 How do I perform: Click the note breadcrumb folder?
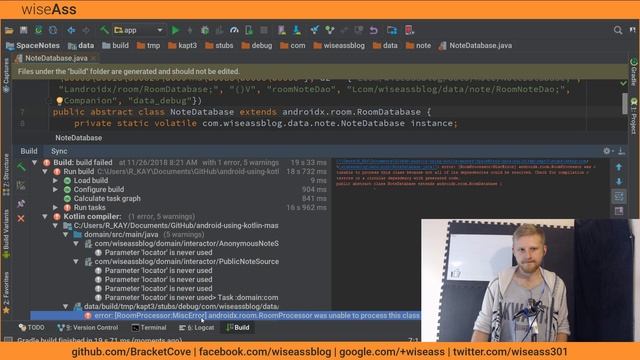(x=418, y=45)
